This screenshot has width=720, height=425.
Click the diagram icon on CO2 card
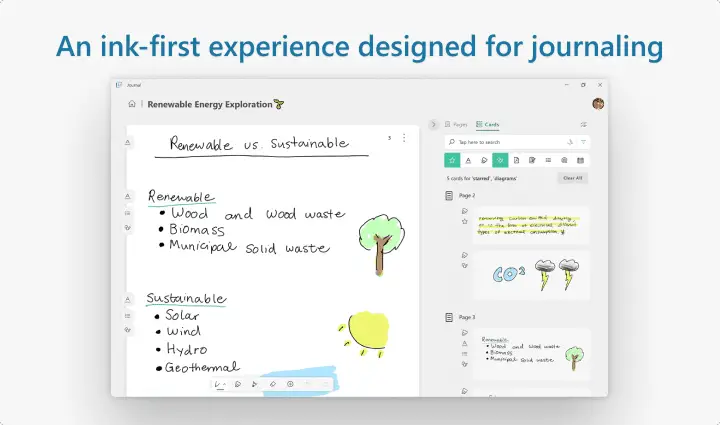click(x=465, y=265)
